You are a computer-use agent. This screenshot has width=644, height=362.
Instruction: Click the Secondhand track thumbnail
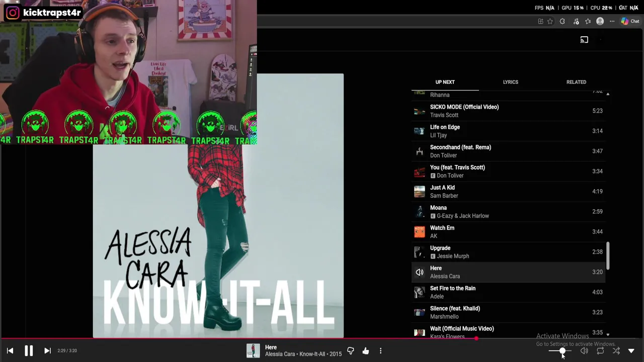coord(419,151)
